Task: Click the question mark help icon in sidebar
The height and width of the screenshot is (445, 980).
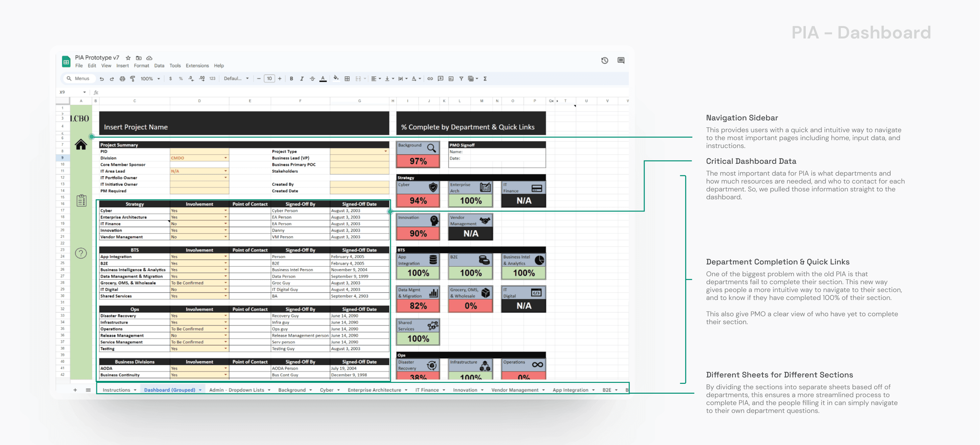Action: point(81,253)
